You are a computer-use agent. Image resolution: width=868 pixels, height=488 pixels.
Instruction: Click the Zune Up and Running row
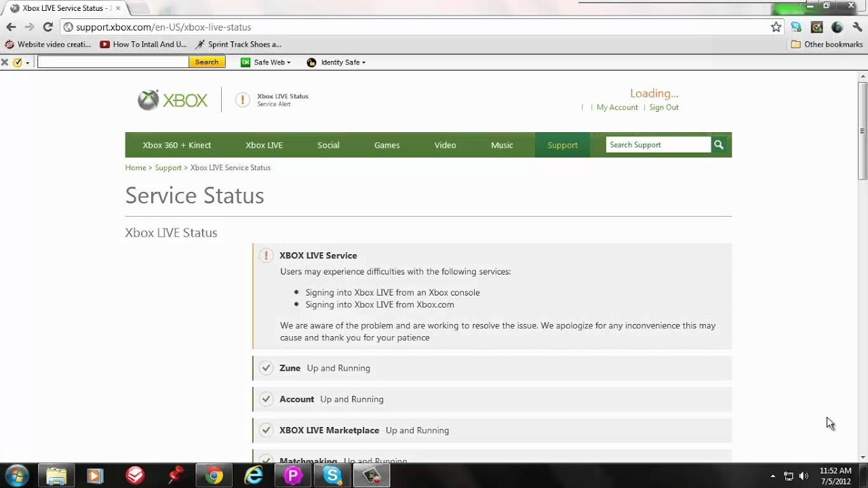point(492,368)
